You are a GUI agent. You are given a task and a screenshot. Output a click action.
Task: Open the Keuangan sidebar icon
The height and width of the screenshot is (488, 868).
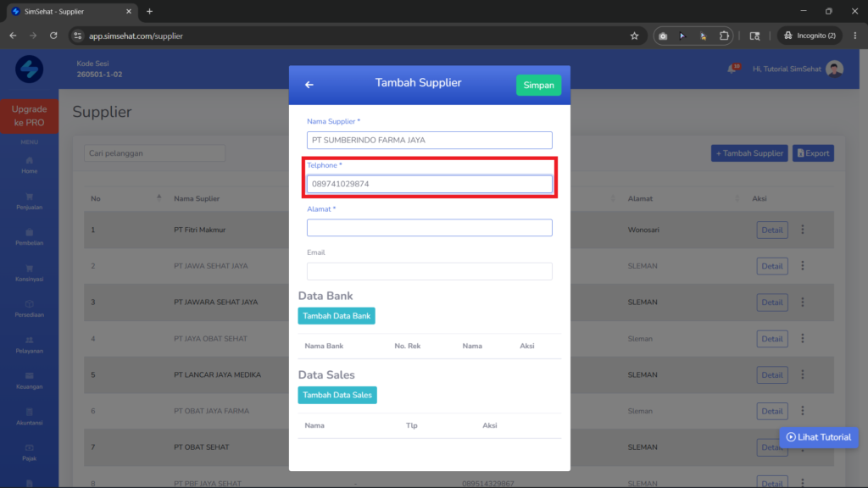pyautogui.click(x=30, y=375)
